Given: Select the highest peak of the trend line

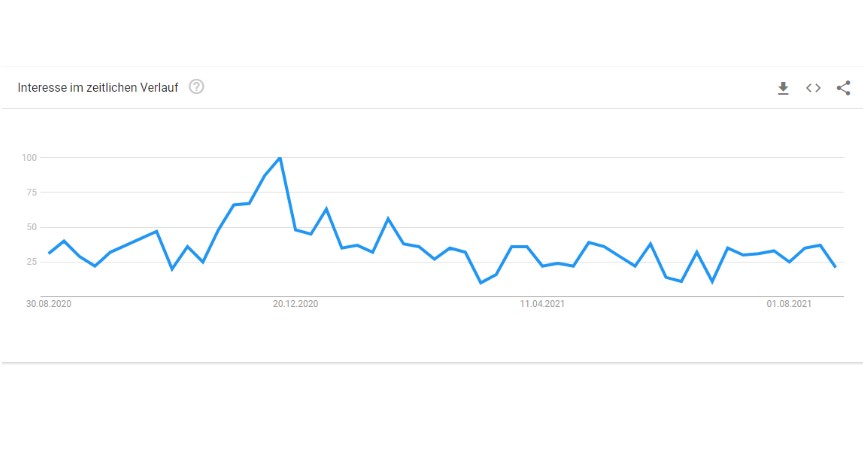Looking at the screenshot, I should pos(280,158).
